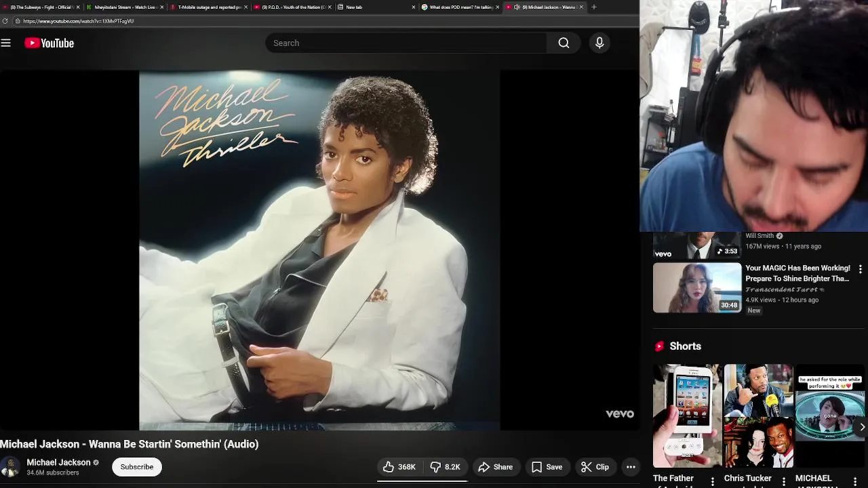Open the Your MAGIC Has Been Working title
Screen dimensions: 868x488
coord(797,273)
